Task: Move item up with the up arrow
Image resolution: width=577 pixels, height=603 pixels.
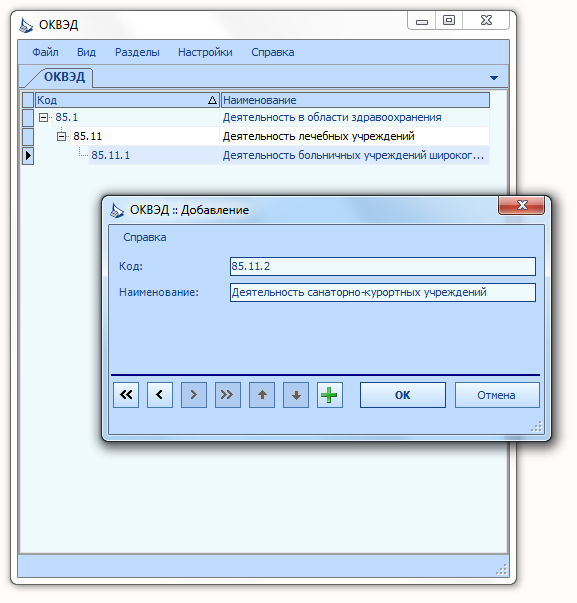Action: pos(262,395)
